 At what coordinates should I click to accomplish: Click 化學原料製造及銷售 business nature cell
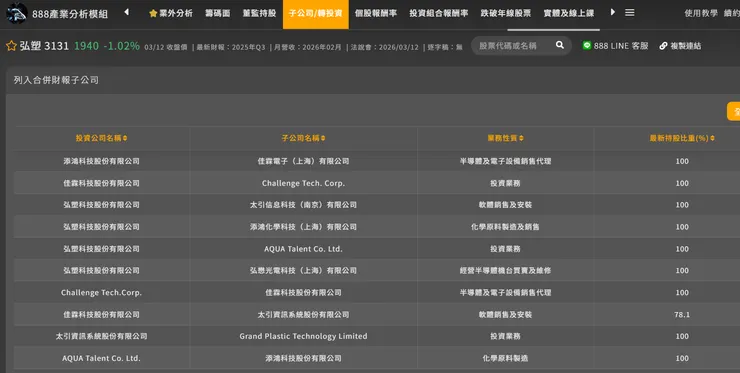tap(505, 227)
